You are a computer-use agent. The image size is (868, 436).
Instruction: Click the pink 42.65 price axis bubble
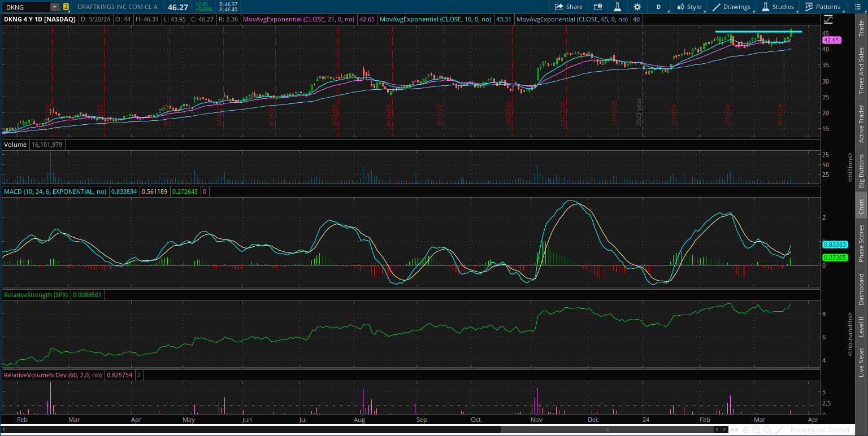pyautogui.click(x=832, y=40)
